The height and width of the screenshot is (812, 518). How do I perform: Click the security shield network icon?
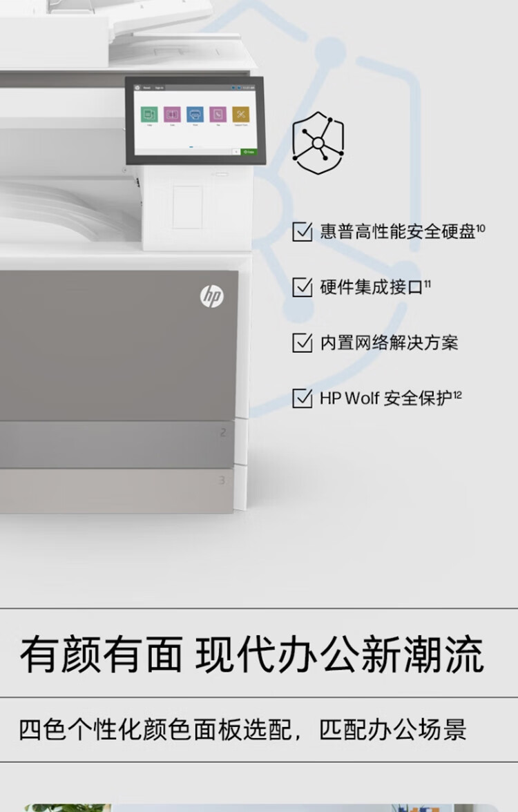318,142
